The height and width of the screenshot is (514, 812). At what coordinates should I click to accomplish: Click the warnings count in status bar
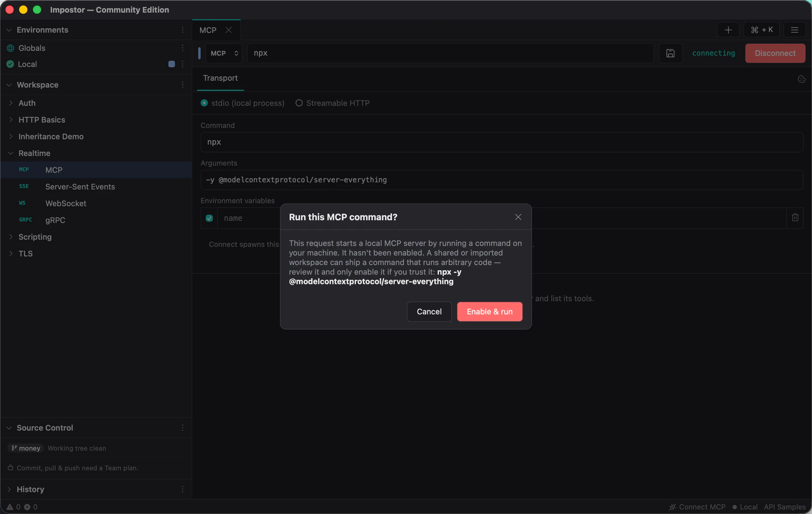pos(13,507)
